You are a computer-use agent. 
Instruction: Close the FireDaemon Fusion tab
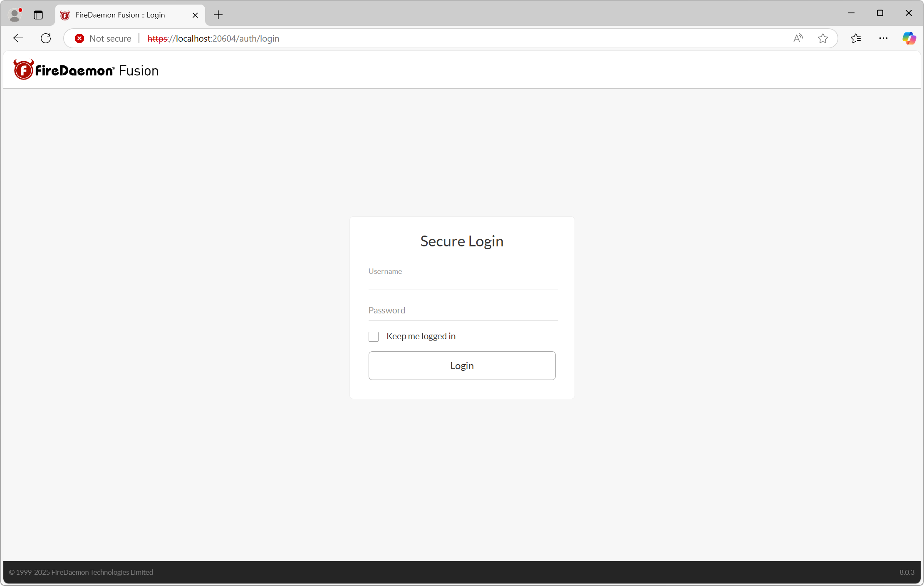pos(195,15)
